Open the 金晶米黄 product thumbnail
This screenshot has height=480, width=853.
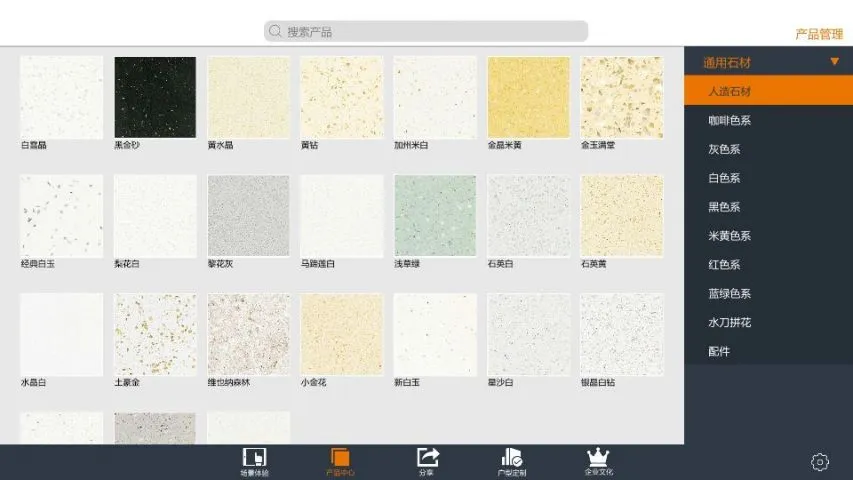click(528, 97)
